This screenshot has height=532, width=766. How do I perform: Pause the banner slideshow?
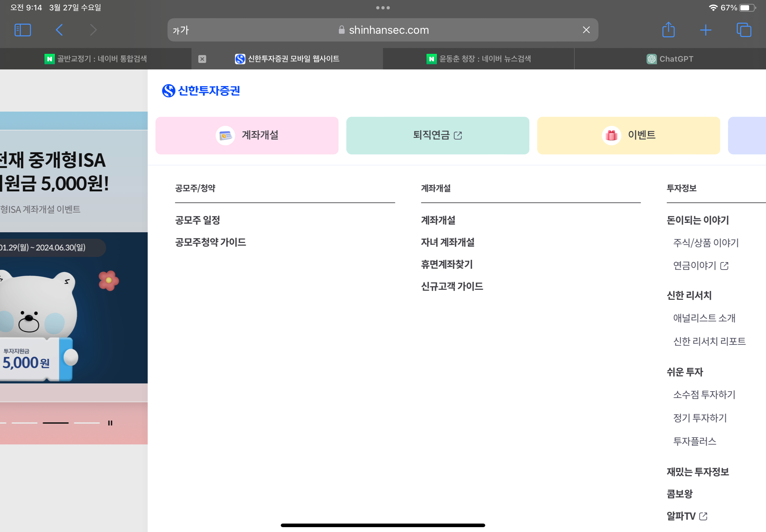click(110, 423)
